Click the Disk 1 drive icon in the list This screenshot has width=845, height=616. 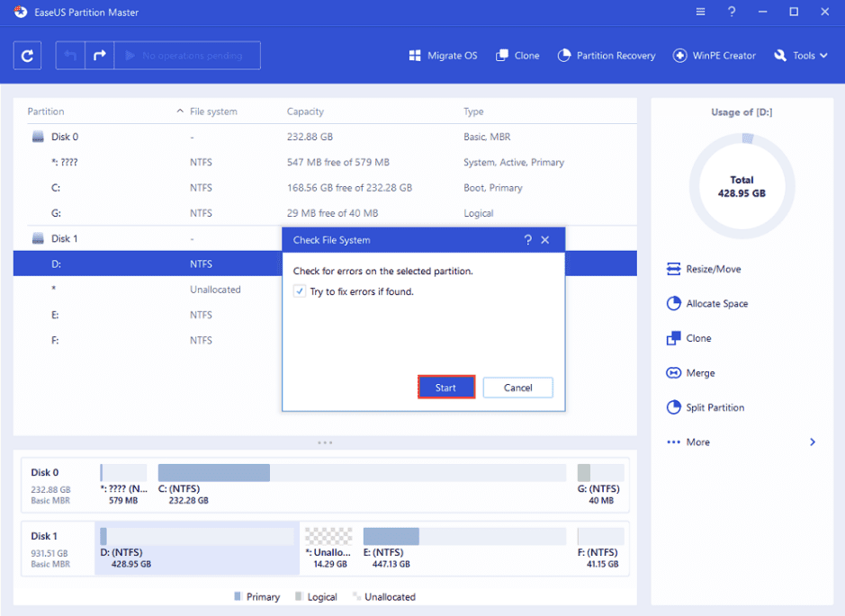(38, 238)
